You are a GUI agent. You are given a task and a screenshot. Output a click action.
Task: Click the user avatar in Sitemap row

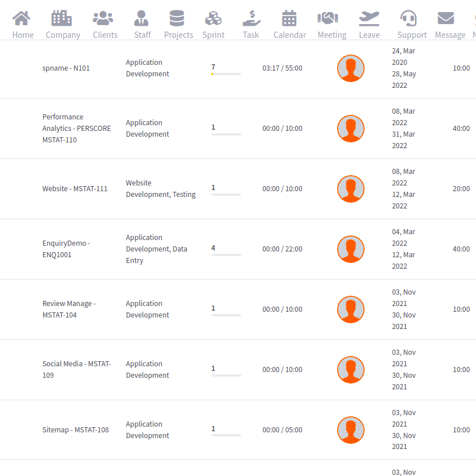tap(350, 430)
